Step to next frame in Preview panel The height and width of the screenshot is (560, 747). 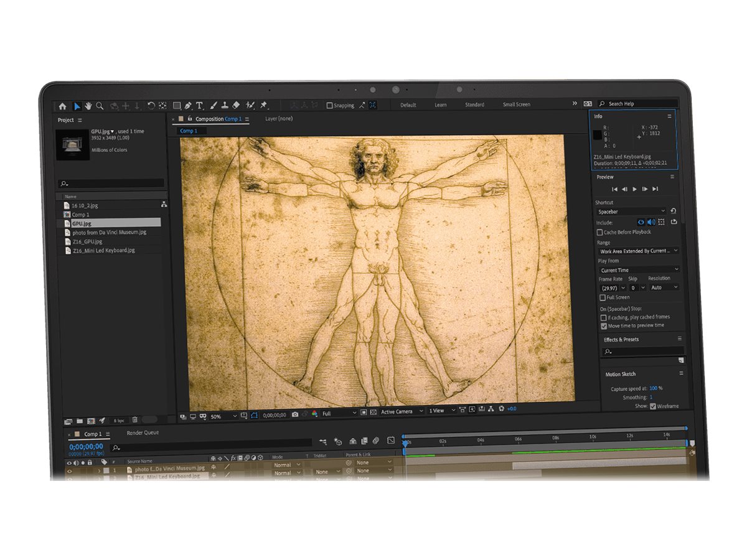(x=645, y=189)
